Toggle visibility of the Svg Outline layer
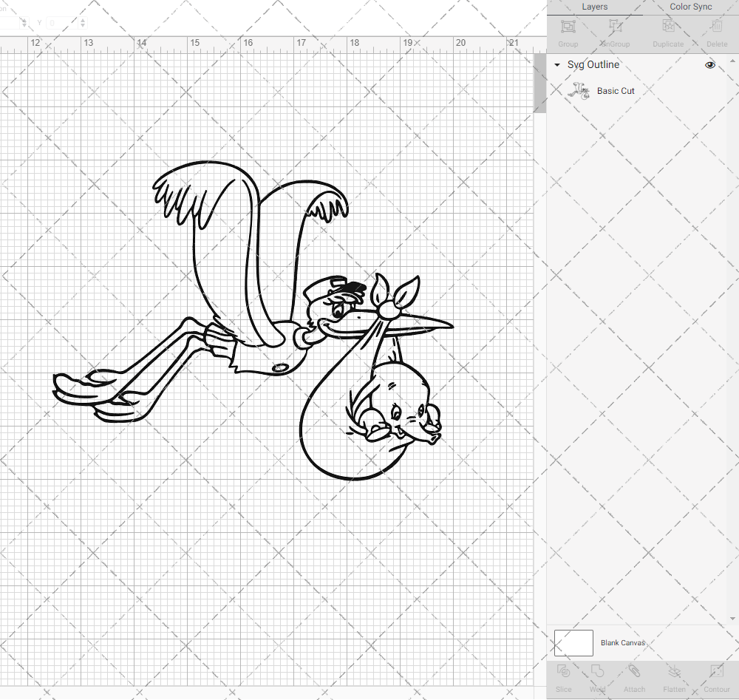Screen dimensions: 739x700 click(x=709, y=65)
